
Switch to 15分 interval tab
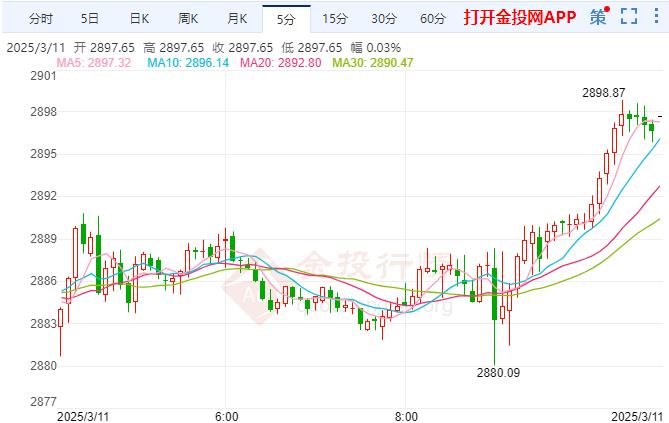click(x=335, y=19)
